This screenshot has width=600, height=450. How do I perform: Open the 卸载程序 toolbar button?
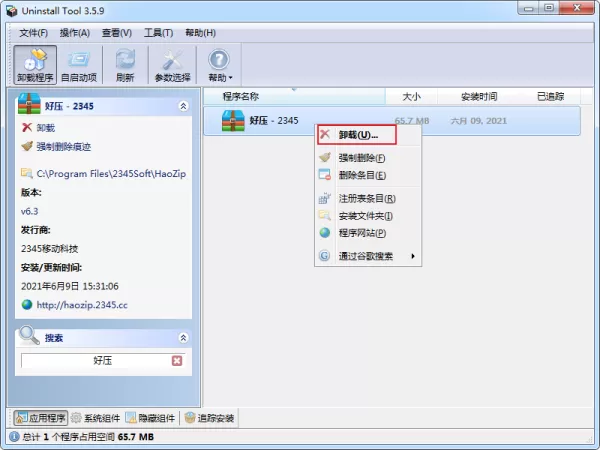click(x=35, y=65)
